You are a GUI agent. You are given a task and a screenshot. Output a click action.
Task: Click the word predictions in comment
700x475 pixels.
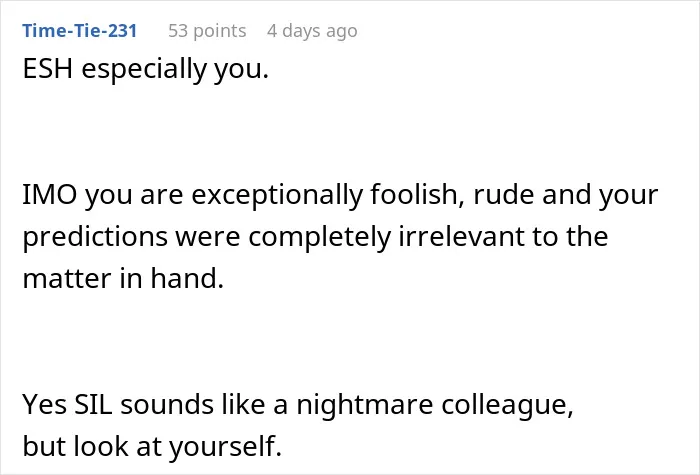pyautogui.click(x=95, y=237)
